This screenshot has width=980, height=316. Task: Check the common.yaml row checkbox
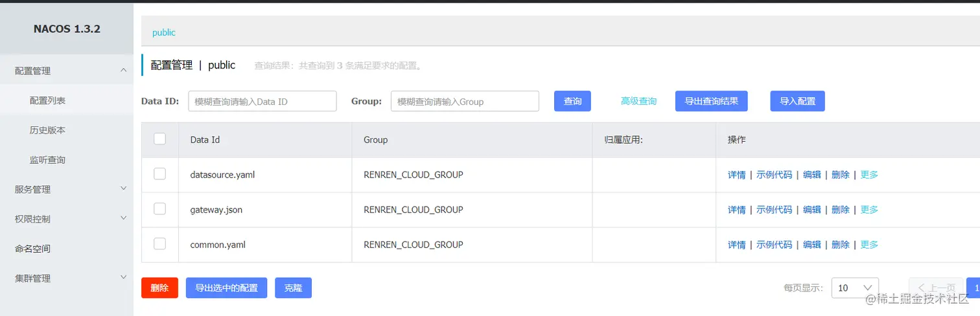pos(159,243)
